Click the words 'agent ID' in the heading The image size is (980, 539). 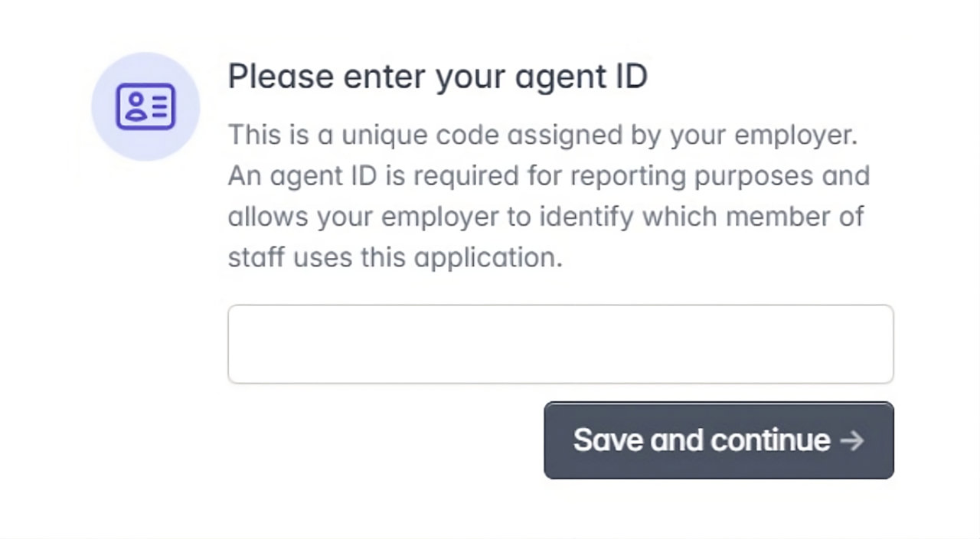581,77
